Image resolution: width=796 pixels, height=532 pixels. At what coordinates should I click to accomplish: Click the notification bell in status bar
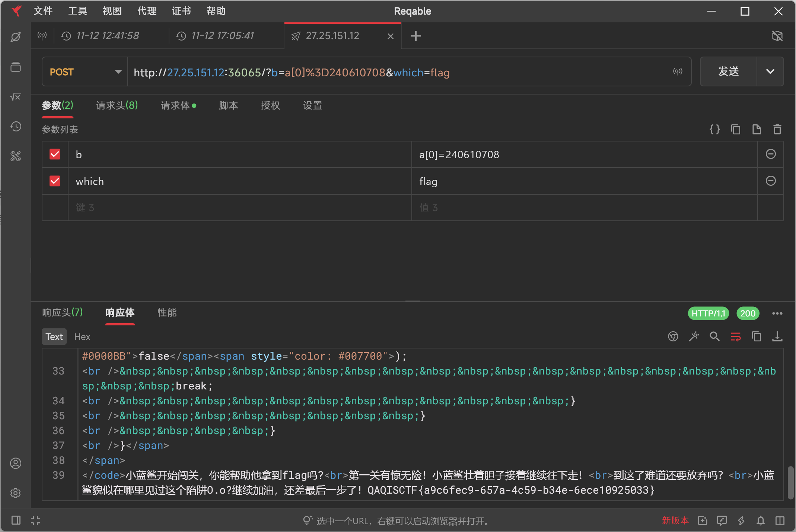coord(761,520)
